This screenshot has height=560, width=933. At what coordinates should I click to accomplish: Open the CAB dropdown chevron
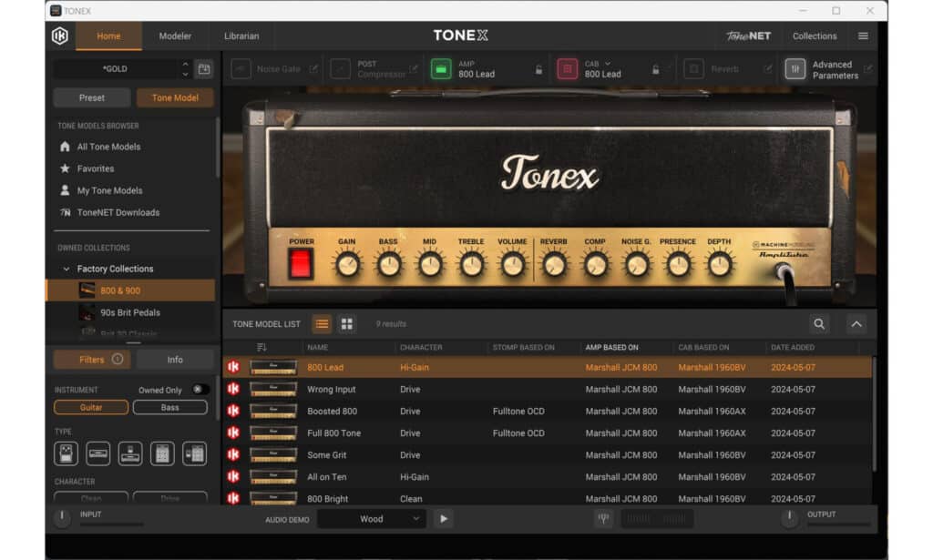tap(608, 64)
